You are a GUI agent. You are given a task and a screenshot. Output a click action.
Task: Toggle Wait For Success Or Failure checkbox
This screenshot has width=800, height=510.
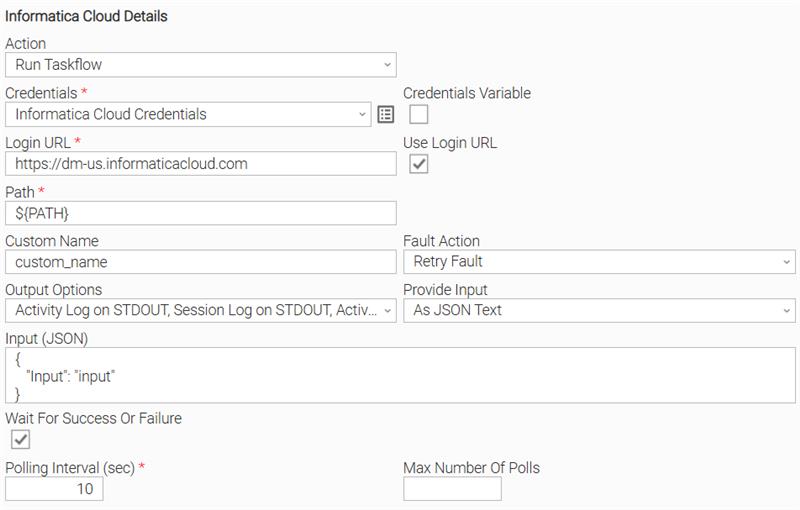click(20, 439)
